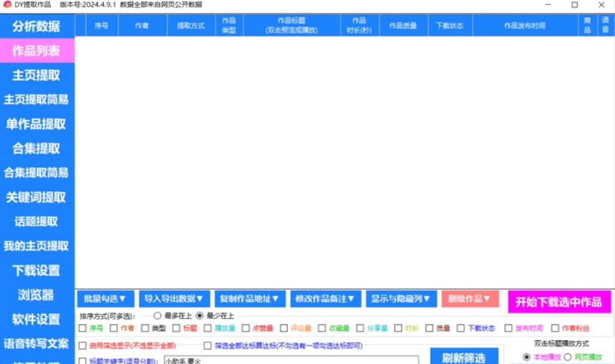Viewport: 615px width, 364px height.
Task: Tick the 类型 sort checkbox
Action: pos(145,328)
